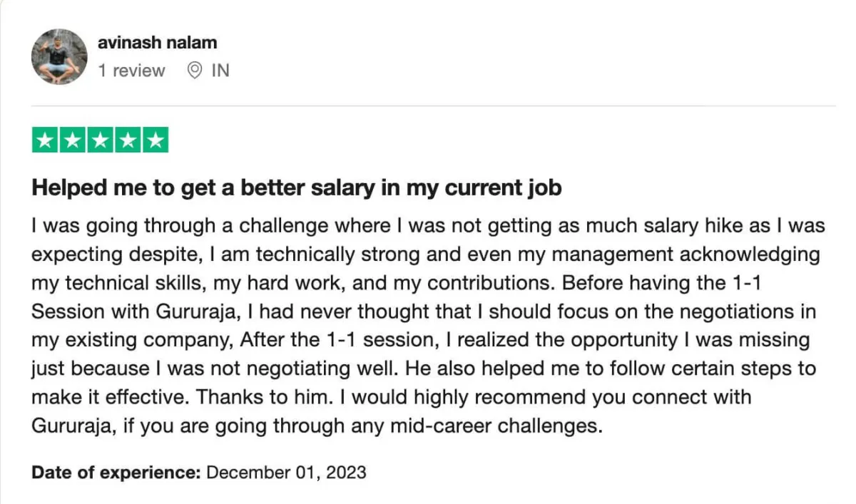856x504 pixels.
Task: Open the review title about better salary
Action: tap(297, 188)
